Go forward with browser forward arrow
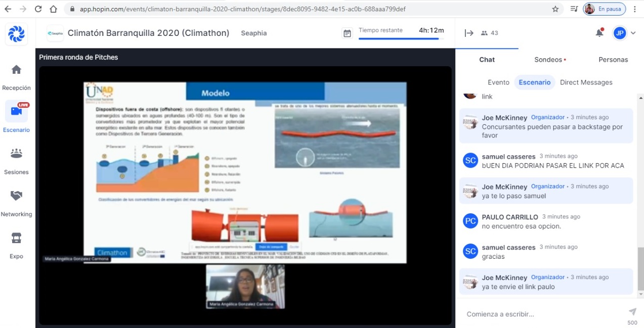The height and width of the screenshot is (328, 644). click(x=23, y=9)
